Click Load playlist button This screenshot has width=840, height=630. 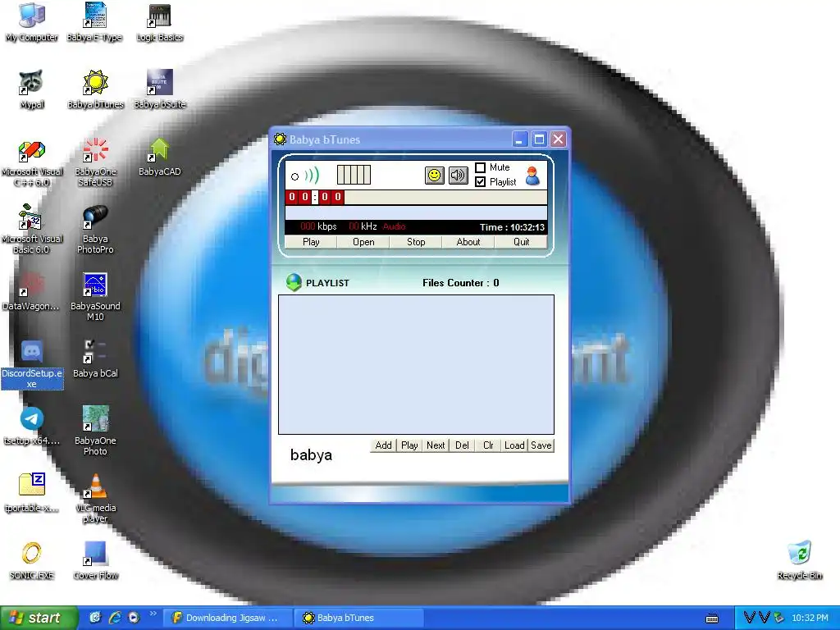(x=514, y=445)
